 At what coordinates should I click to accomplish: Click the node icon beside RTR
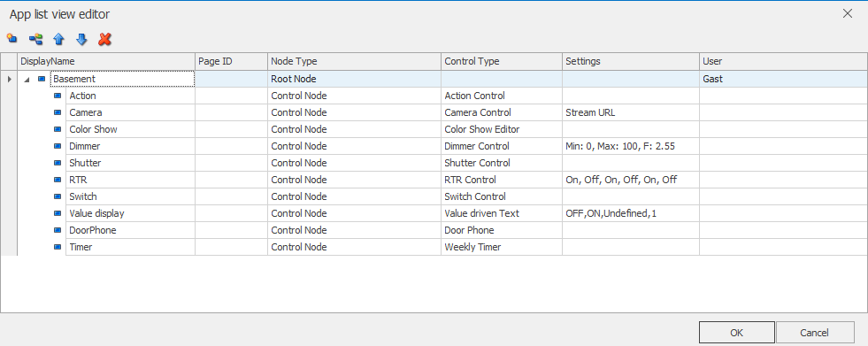58,180
